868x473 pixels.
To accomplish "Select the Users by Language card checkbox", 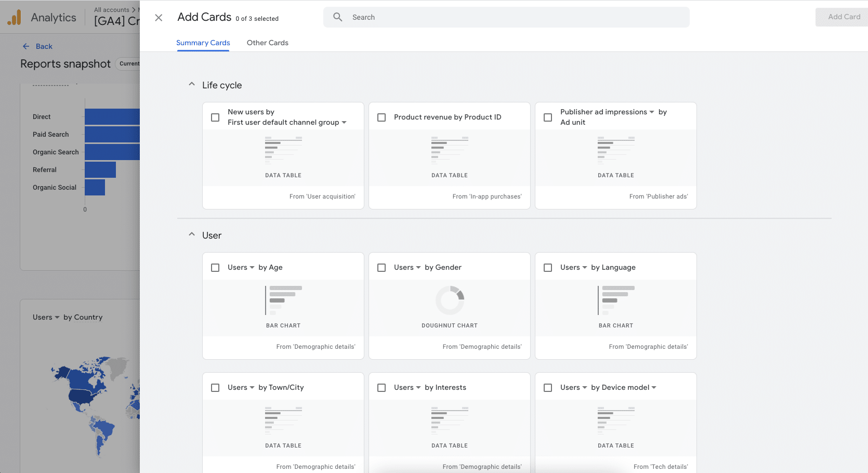I will pos(548,268).
